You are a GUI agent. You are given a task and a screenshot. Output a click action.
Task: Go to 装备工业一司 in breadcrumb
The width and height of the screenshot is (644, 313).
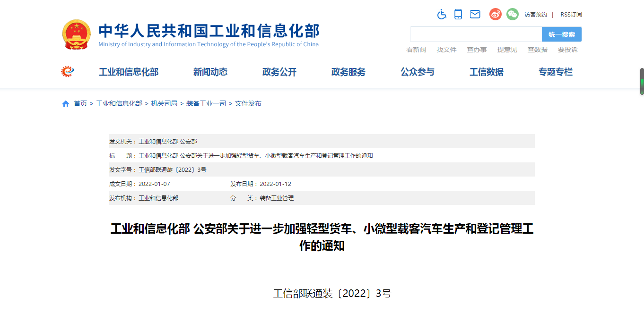coord(206,103)
